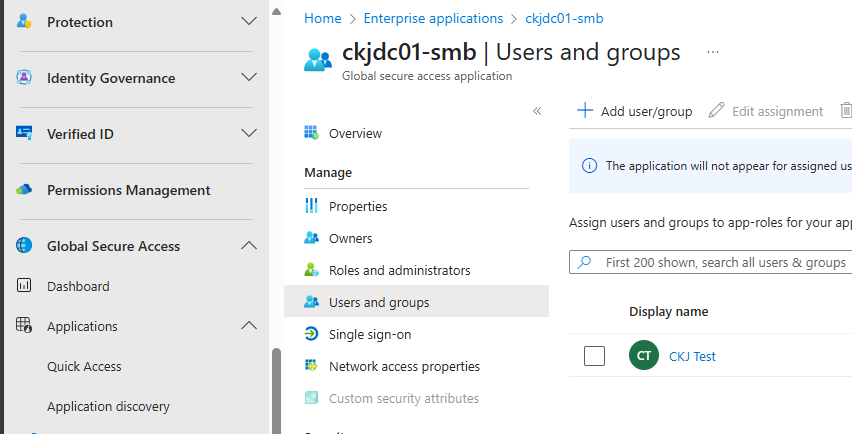Collapse the resource menu with double chevron
This screenshot has height=434, width=852.
point(537,111)
